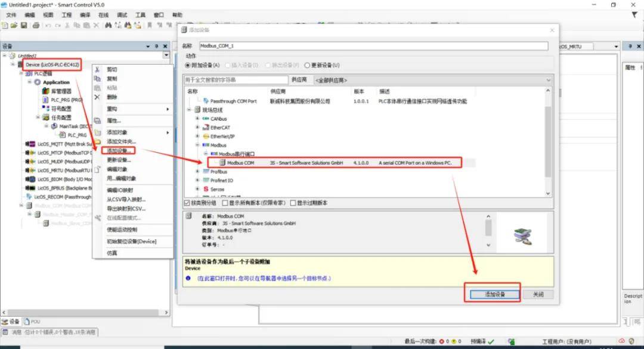Image resolution: width=644 pixels, height=349 pixels.
Task: Select the 附加设备 (Append device) radio button
Action: click(187, 65)
